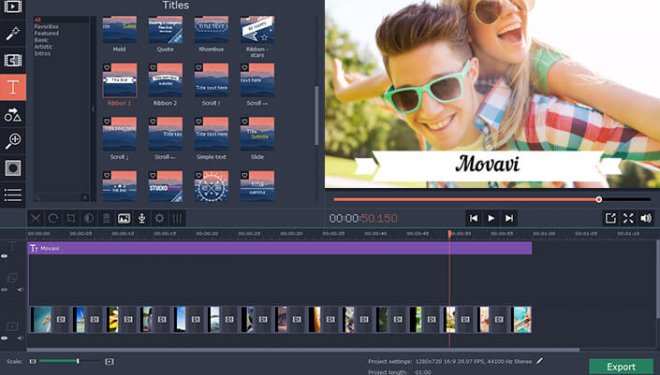Click the trash Delete tool
Screen dimensions: 660x375
106,218
